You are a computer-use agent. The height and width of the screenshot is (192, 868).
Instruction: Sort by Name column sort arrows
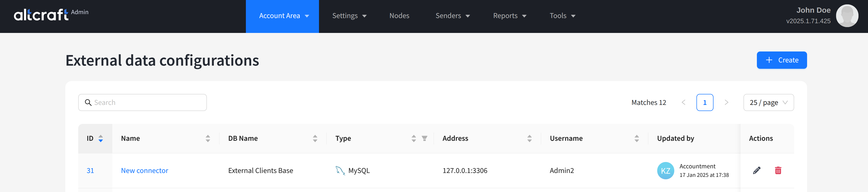[208, 138]
